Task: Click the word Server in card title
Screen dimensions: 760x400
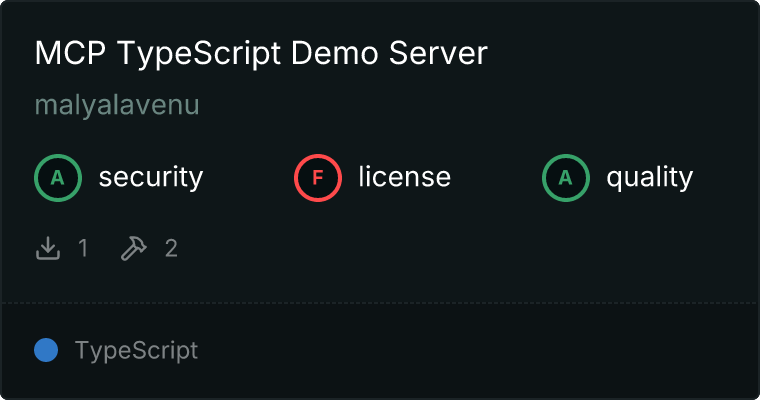Action: point(442,54)
